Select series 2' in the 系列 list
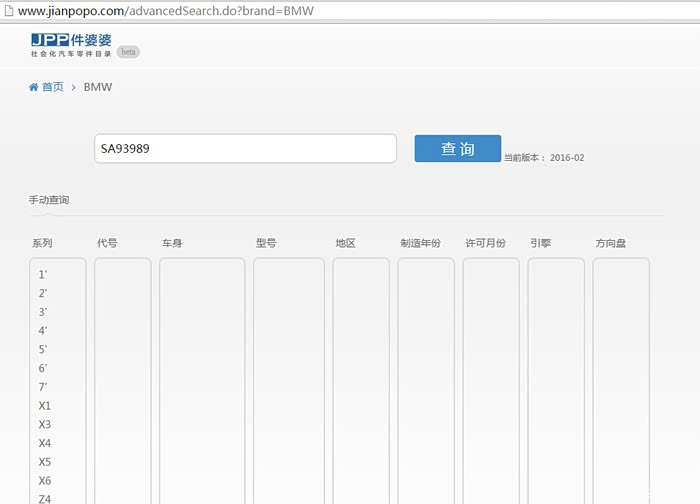Image resolution: width=700 pixels, height=504 pixels. (43, 294)
